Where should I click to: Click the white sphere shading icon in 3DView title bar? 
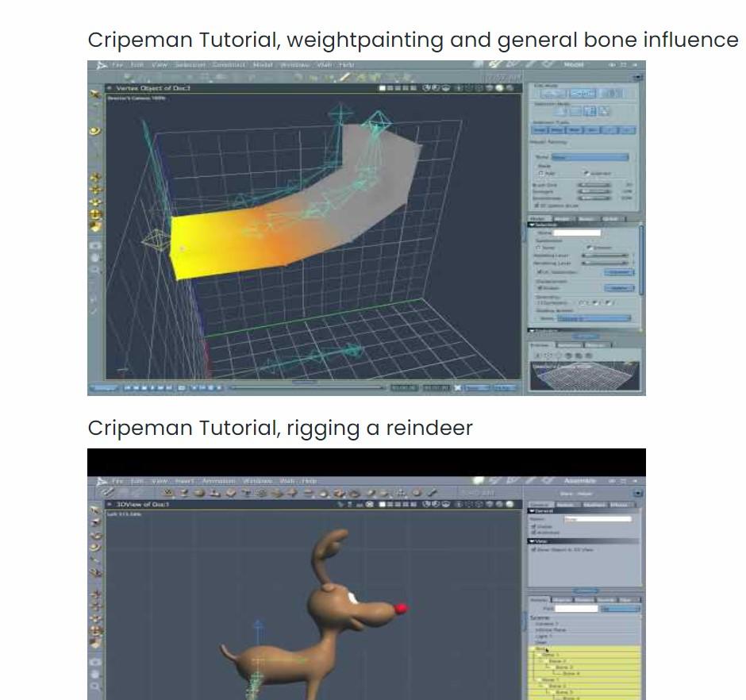(x=510, y=504)
